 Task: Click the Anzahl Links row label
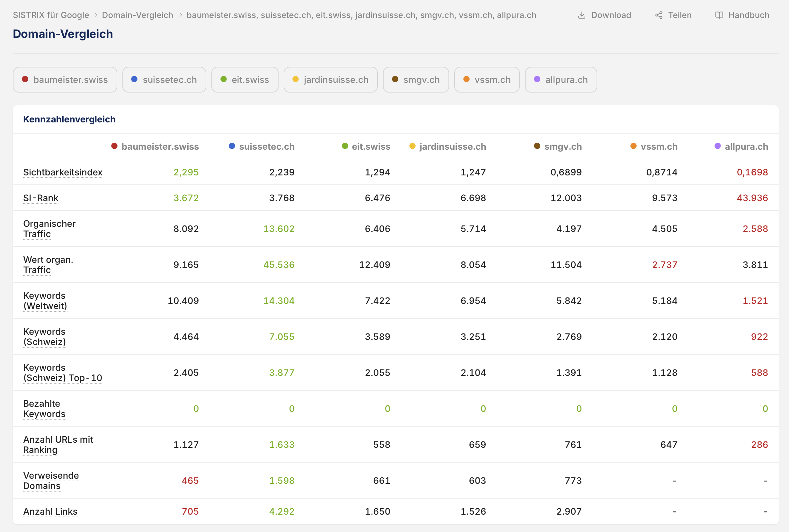pyautogui.click(x=50, y=512)
